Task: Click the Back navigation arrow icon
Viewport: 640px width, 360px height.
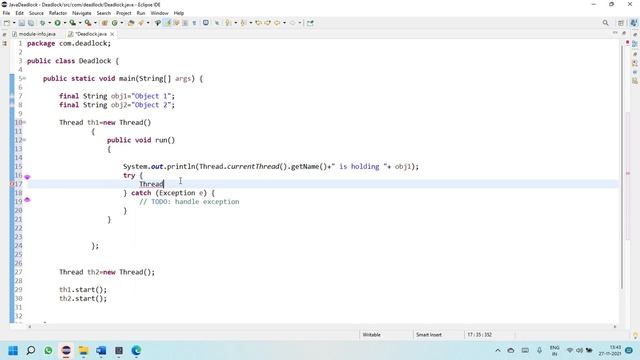Action: [277, 23]
